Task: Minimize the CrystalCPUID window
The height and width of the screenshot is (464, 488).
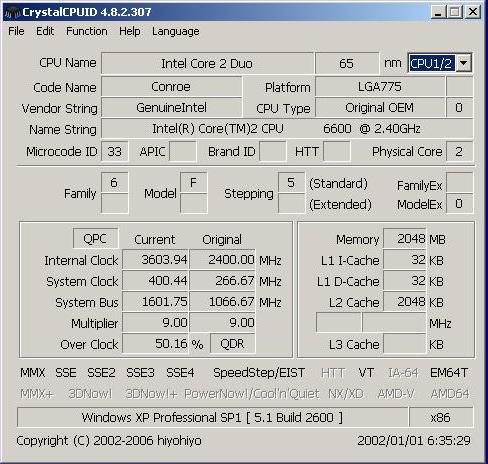Action: pos(438,12)
